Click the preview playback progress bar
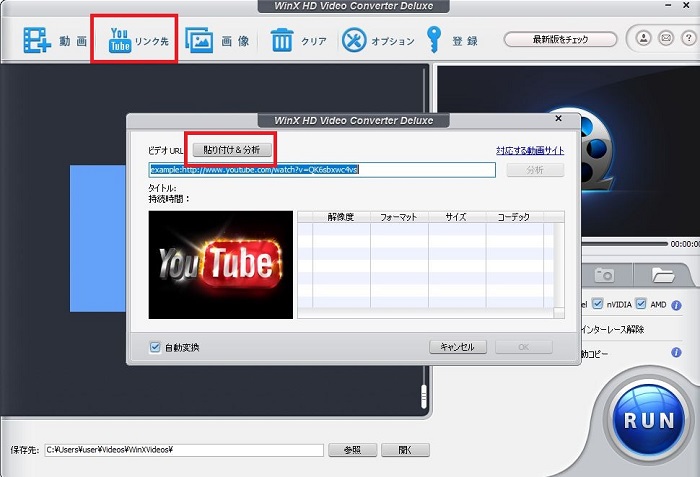 click(625, 244)
